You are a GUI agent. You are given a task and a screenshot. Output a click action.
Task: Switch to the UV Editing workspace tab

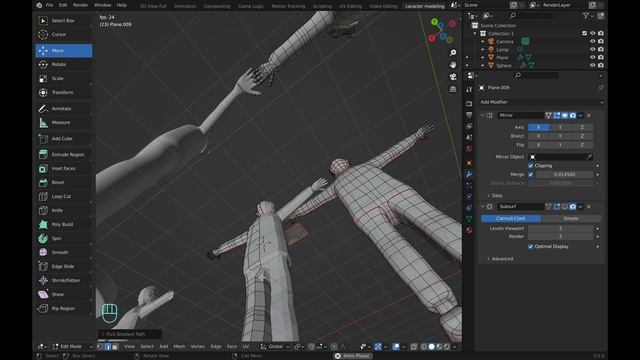pyautogui.click(x=350, y=6)
